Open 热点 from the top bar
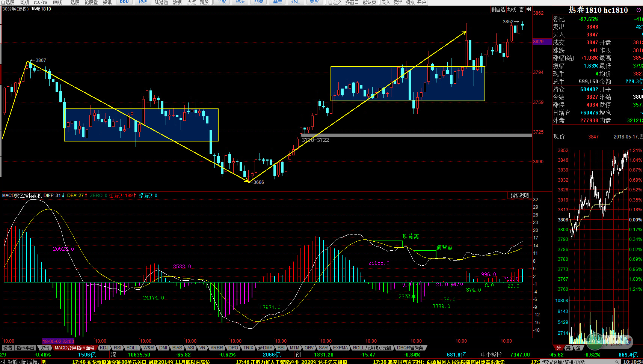Screen dimensions: 643x364 191,2
